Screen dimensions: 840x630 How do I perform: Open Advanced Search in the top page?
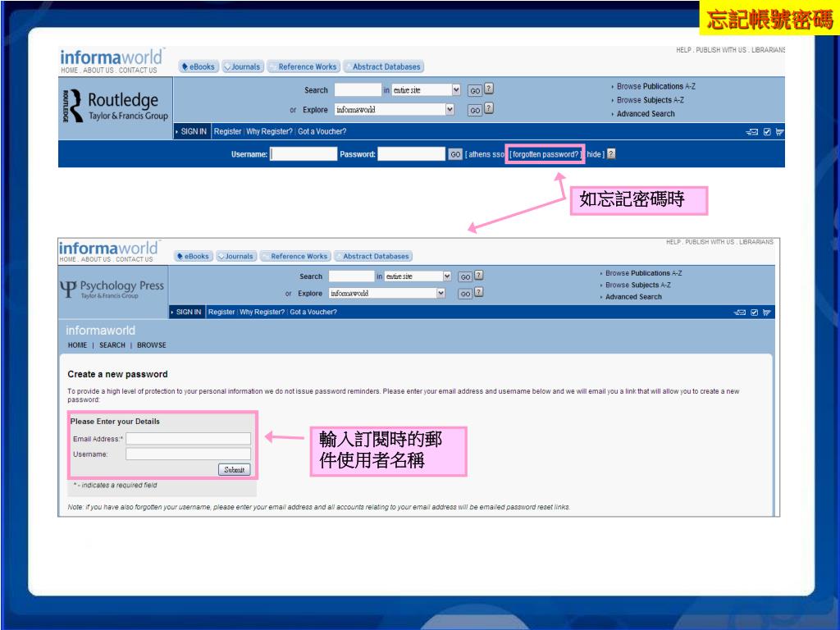click(x=646, y=113)
